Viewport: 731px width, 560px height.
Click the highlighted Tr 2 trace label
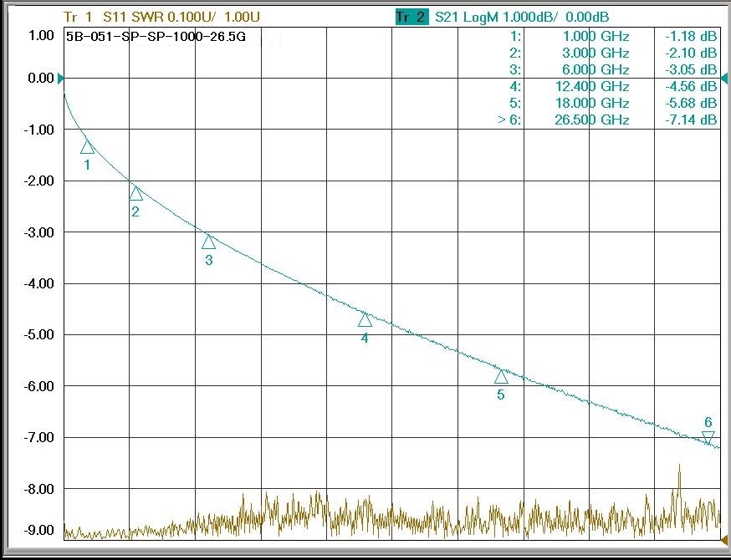[x=412, y=18]
